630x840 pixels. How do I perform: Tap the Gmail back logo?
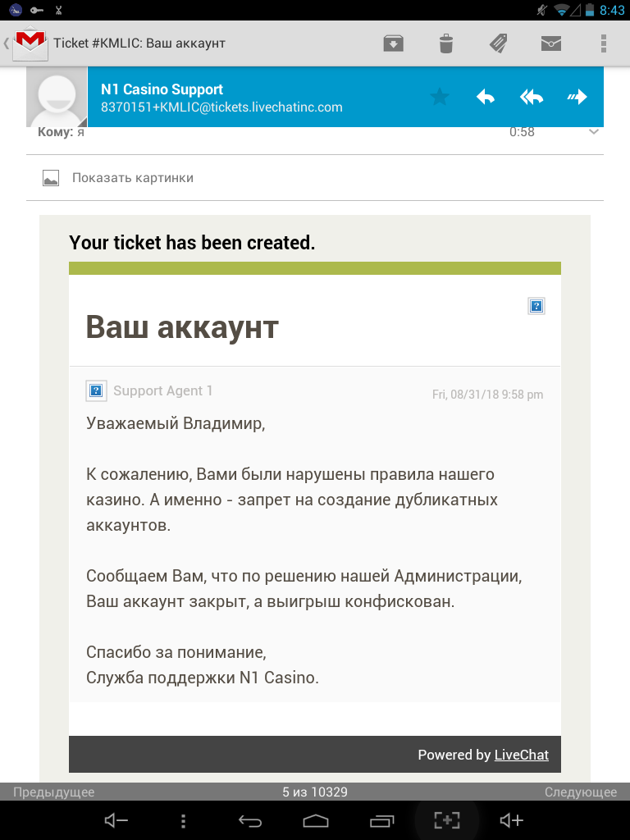pos(26,43)
